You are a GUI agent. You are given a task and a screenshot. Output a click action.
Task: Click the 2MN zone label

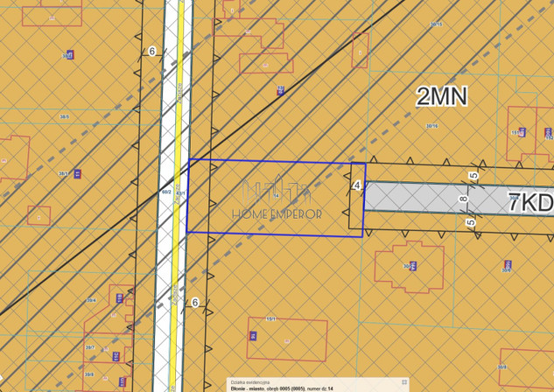click(x=441, y=96)
